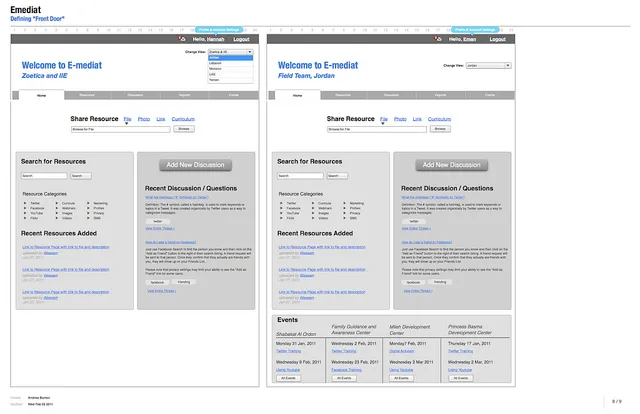This screenshot has height=414, width=640.
Task: Click the Logout link in the left header
Action: [243, 38]
